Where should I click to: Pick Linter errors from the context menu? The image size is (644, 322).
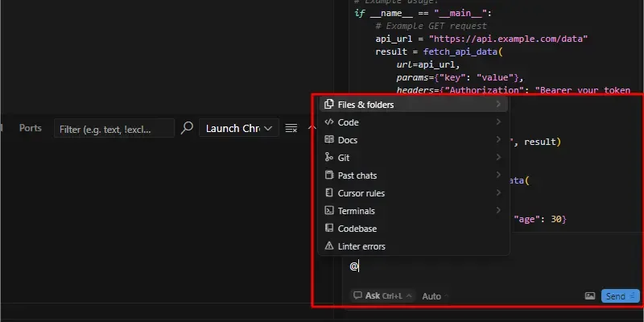[x=414, y=246]
